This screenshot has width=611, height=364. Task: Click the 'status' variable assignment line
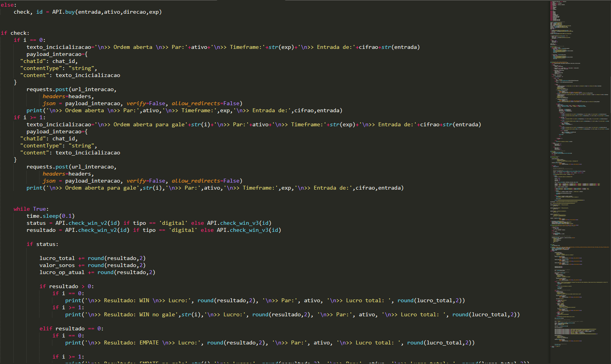point(149,223)
